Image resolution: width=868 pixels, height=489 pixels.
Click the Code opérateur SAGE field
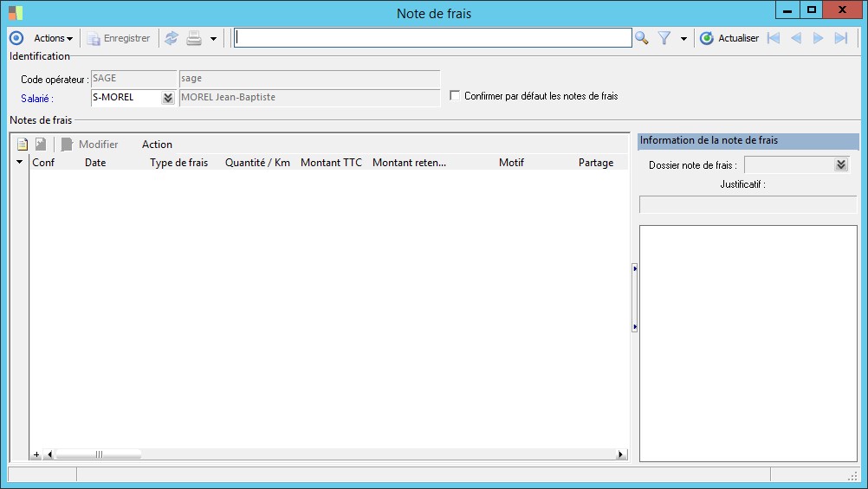tap(133, 79)
